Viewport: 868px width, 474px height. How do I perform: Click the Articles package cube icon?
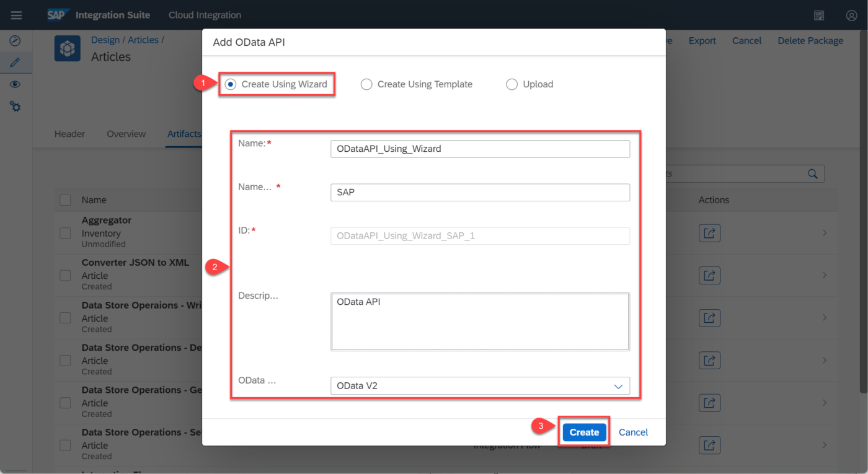coord(68,48)
